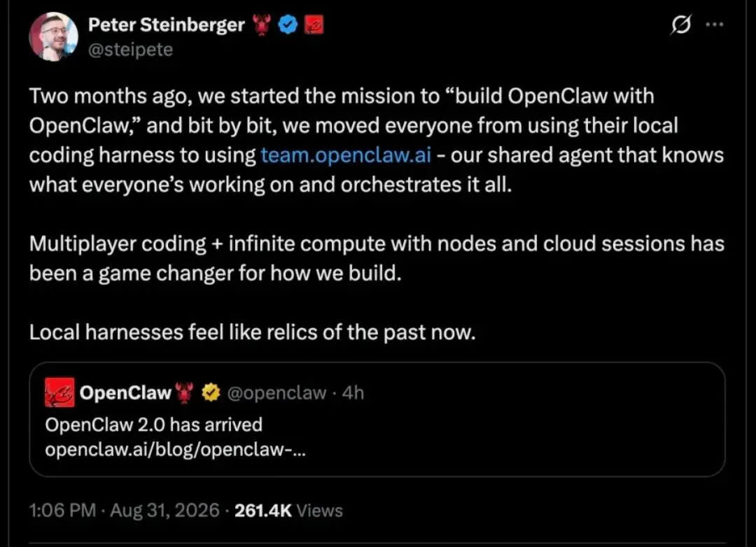Click the 1:06 PM post time

click(x=63, y=511)
